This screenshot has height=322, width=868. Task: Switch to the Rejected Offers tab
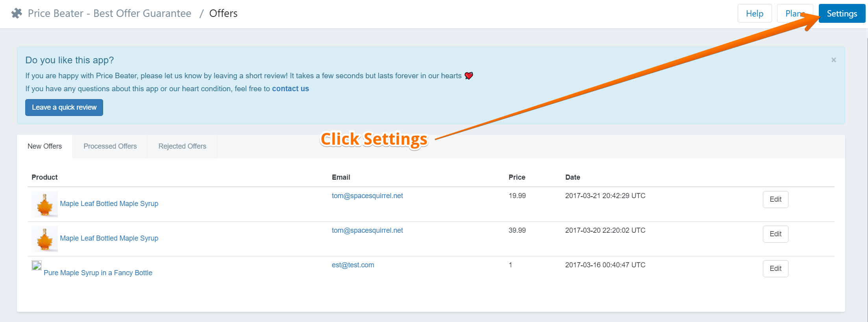point(182,146)
